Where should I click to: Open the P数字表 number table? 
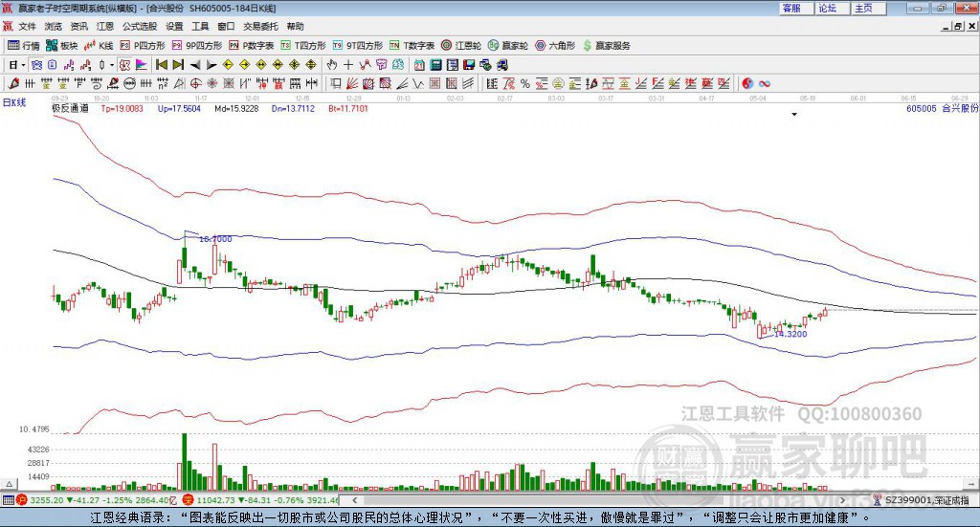tap(252, 46)
